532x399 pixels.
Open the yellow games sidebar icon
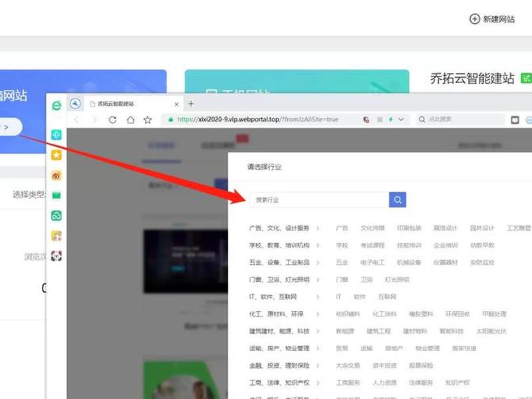(x=57, y=236)
